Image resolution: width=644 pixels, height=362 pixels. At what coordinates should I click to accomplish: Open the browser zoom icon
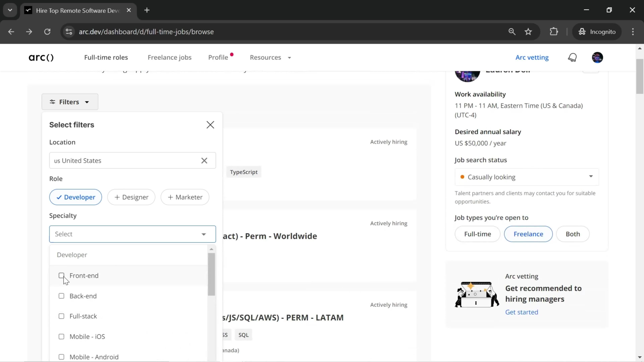tap(512, 32)
